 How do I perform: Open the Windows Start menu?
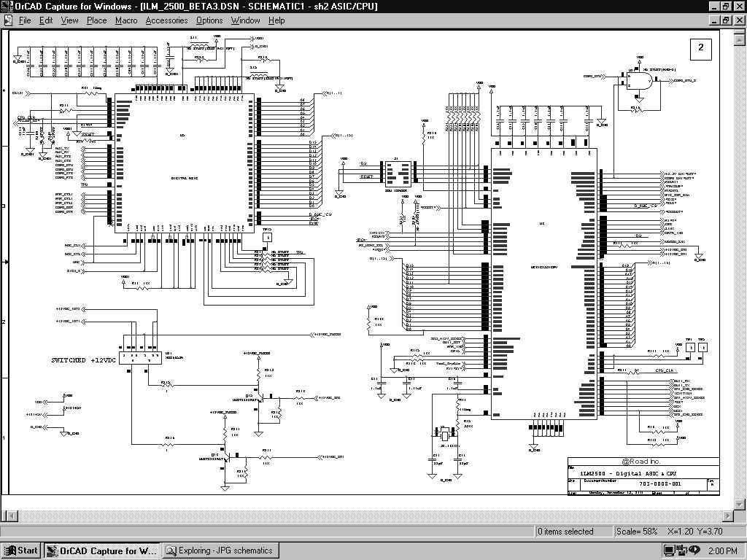(21, 551)
